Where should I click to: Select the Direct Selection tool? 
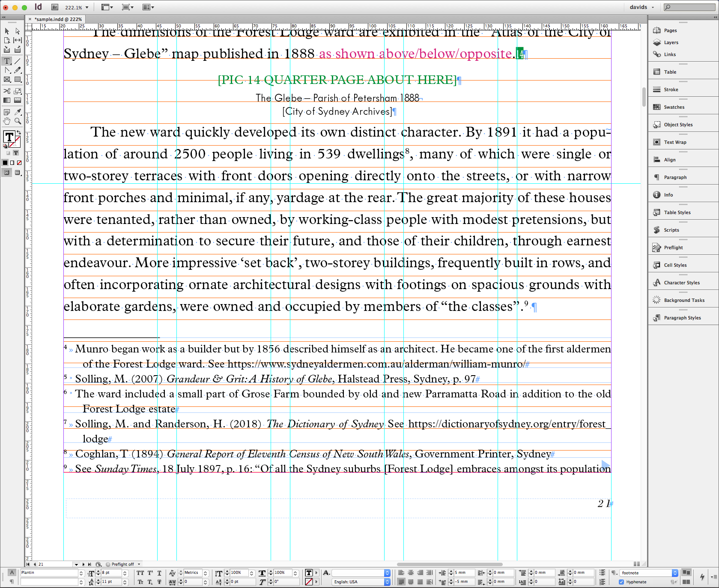click(x=18, y=31)
